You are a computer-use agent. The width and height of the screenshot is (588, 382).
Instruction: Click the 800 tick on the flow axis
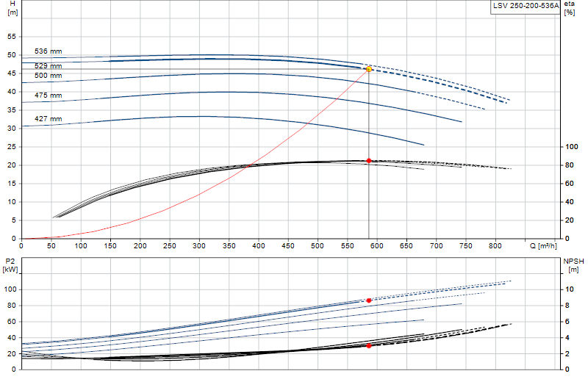tap(495, 246)
